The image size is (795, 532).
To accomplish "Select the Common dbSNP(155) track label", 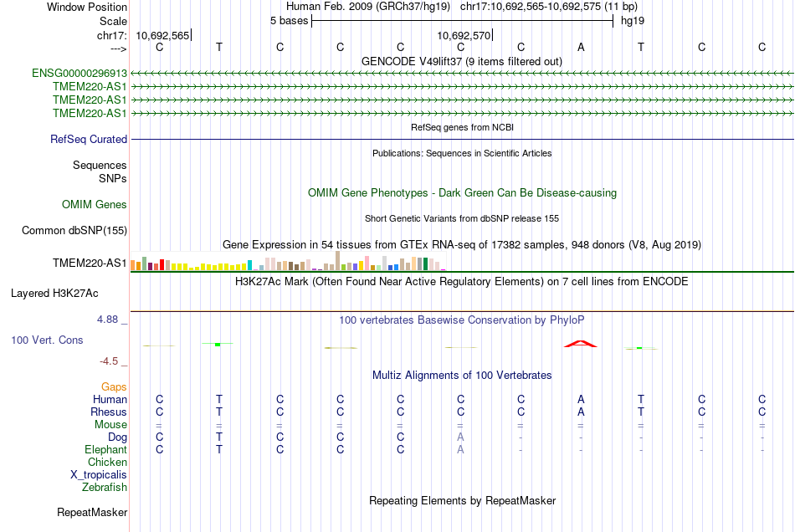I will (74, 231).
